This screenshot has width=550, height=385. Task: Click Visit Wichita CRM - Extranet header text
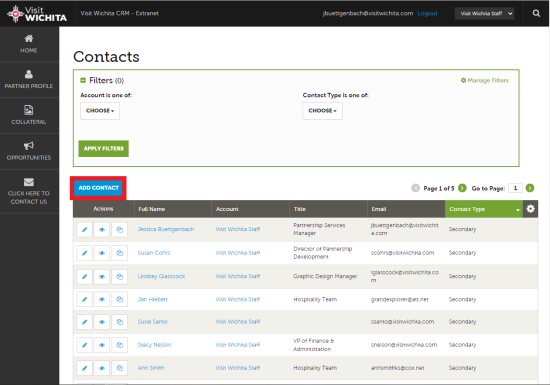click(120, 13)
